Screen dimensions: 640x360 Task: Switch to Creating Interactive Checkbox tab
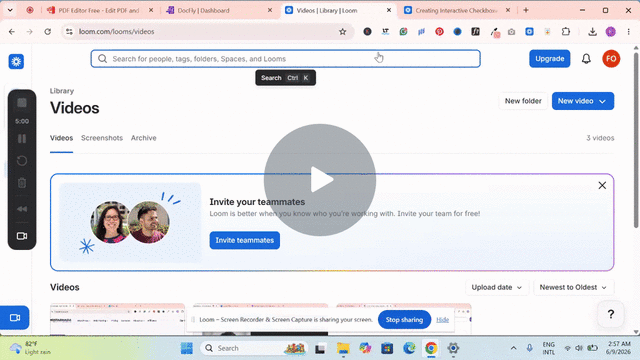[457, 10]
